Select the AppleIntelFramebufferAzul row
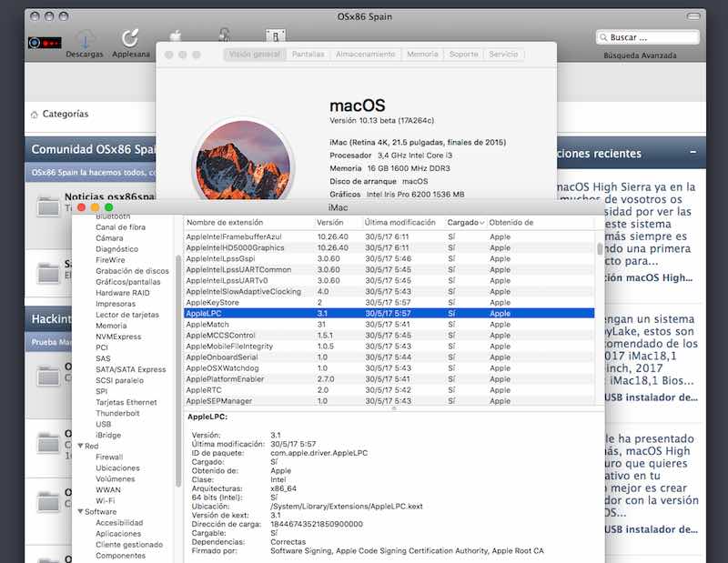The height and width of the screenshot is (563, 728). 389,236
